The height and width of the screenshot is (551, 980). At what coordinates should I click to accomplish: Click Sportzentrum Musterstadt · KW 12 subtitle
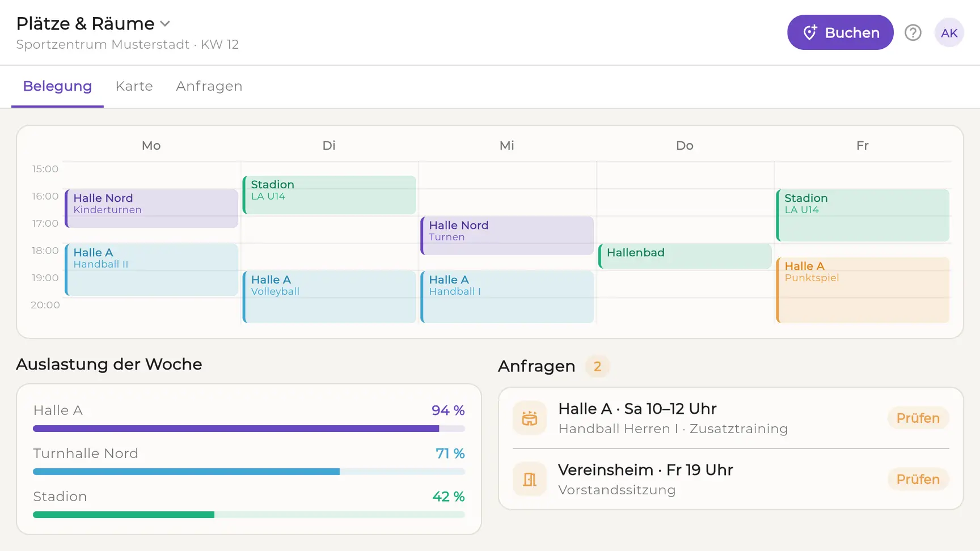[128, 45]
